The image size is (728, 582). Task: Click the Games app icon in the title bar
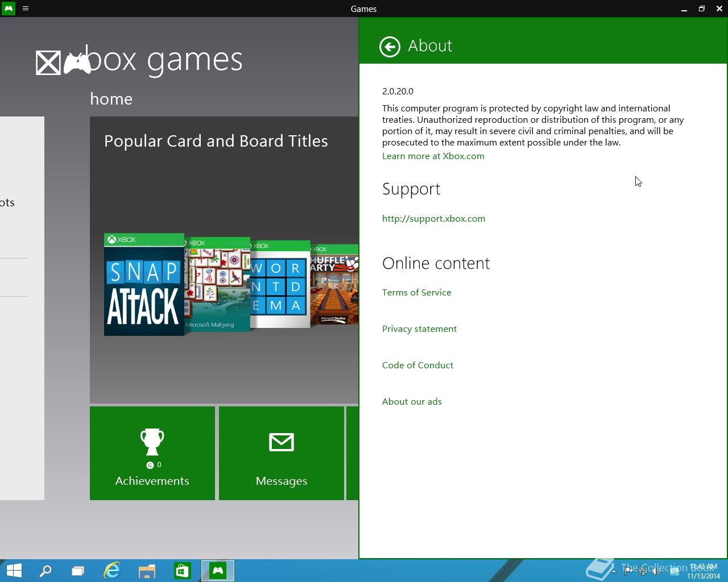[9, 9]
